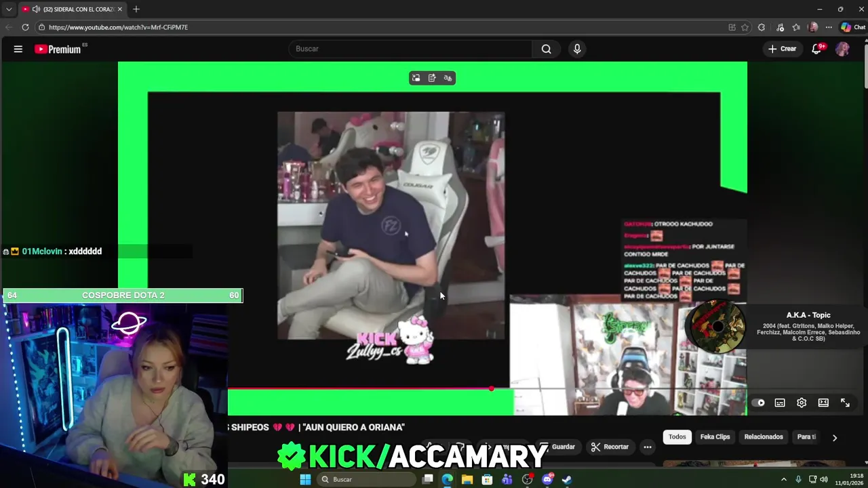Expand more filter chips with the right chevron
Viewport: 868px width, 488px height.
pyautogui.click(x=835, y=437)
